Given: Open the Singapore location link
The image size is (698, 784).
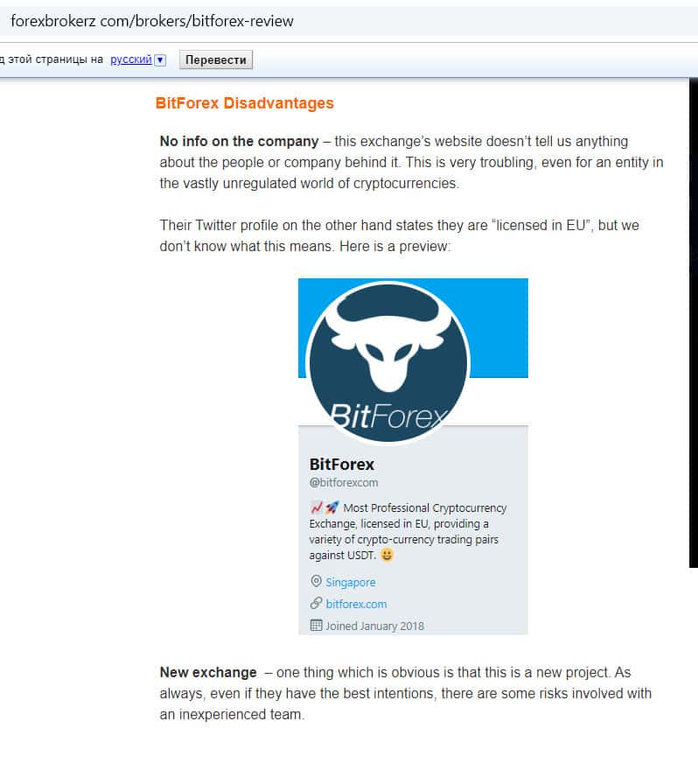Looking at the screenshot, I should tap(350, 583).
